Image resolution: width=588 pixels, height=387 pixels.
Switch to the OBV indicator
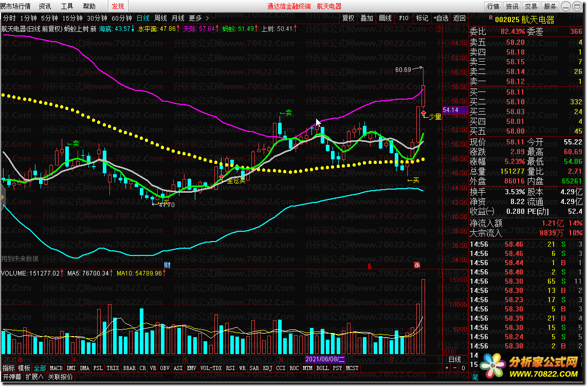click(x=164, y=368)
